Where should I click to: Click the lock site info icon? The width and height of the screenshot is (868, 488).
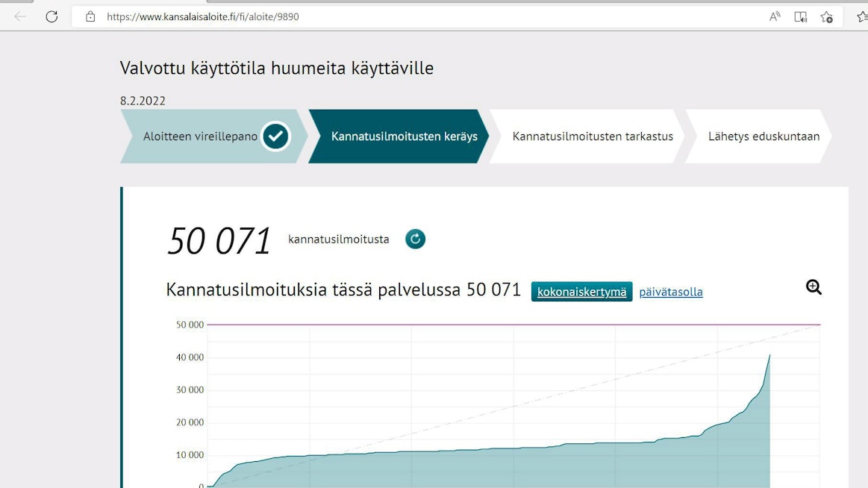[x=90, y=16]
